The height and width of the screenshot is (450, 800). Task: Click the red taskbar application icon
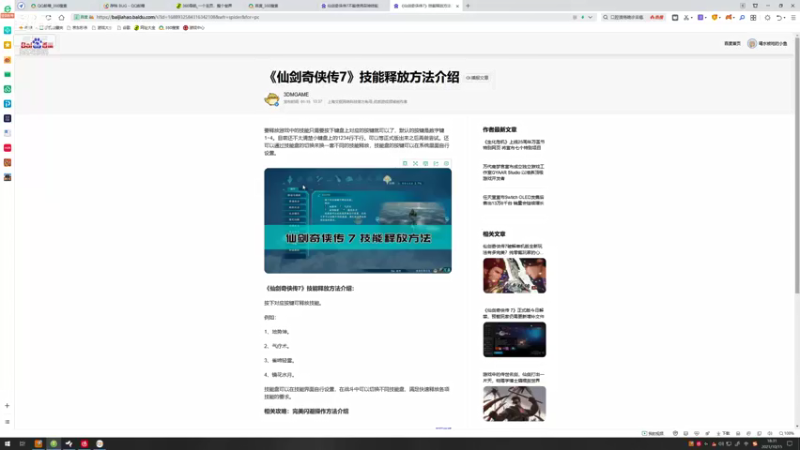coord(84,444)
